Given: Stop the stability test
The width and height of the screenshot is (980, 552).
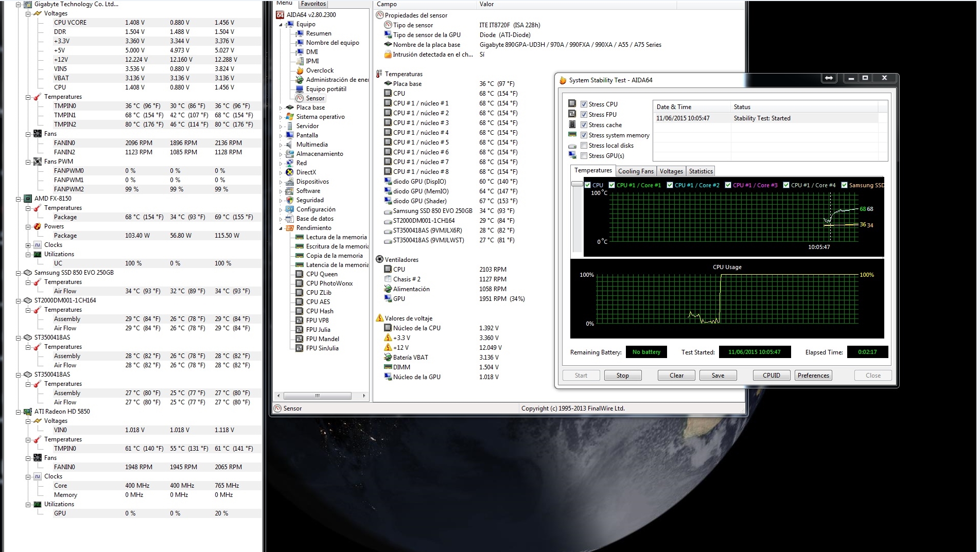Looking at the screenshot, I should click(x=623, y=376).
